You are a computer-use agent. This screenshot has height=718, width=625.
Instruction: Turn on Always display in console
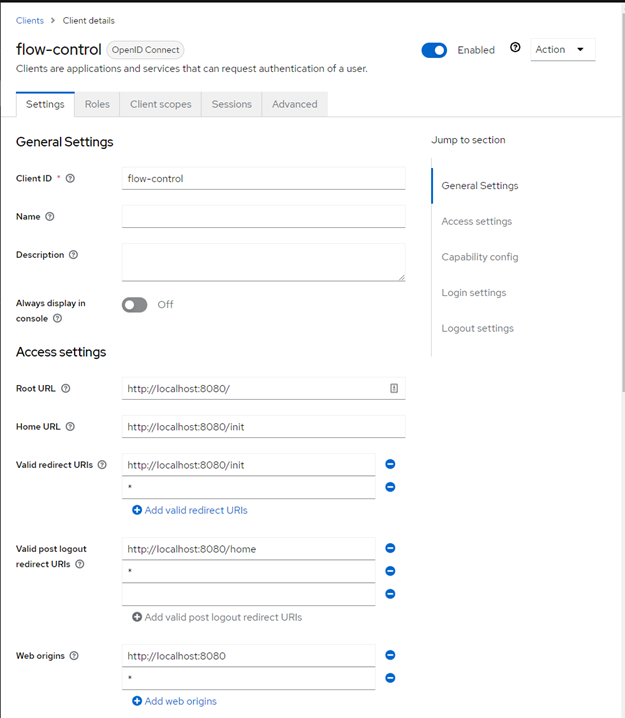[134, 304]
